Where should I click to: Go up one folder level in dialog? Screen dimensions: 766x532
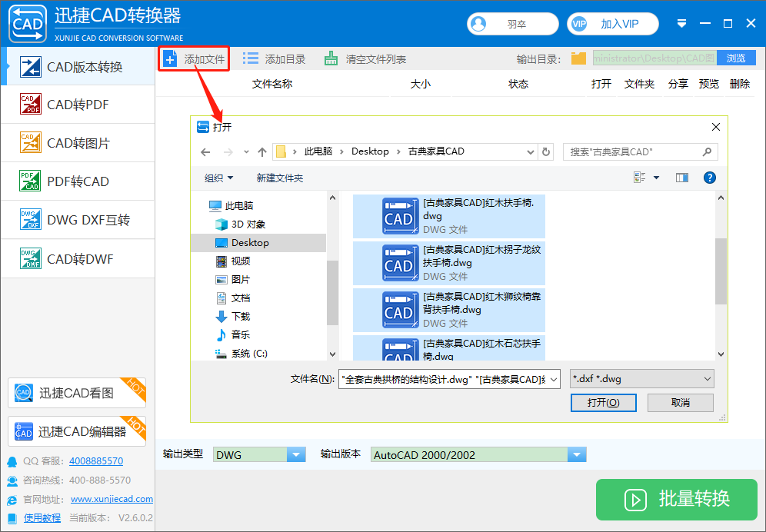[262, 152]
